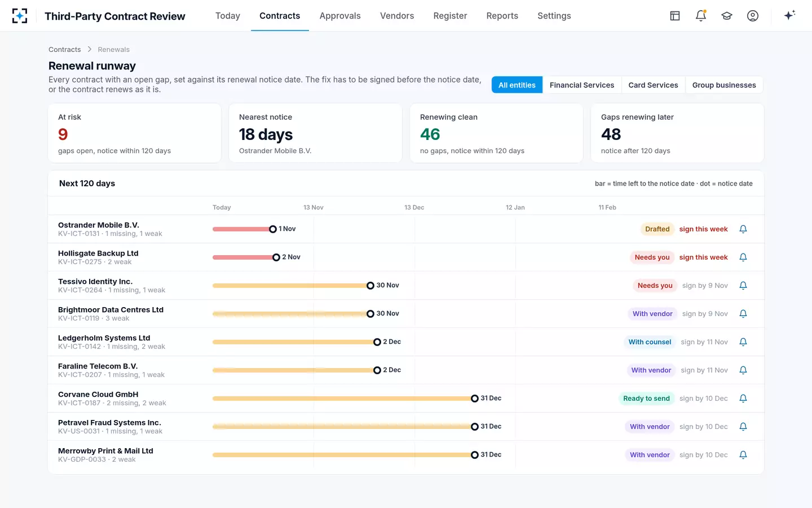
Task: Set reminder bell for Tessivo Identity Inc.
Action: coord(743,286)
